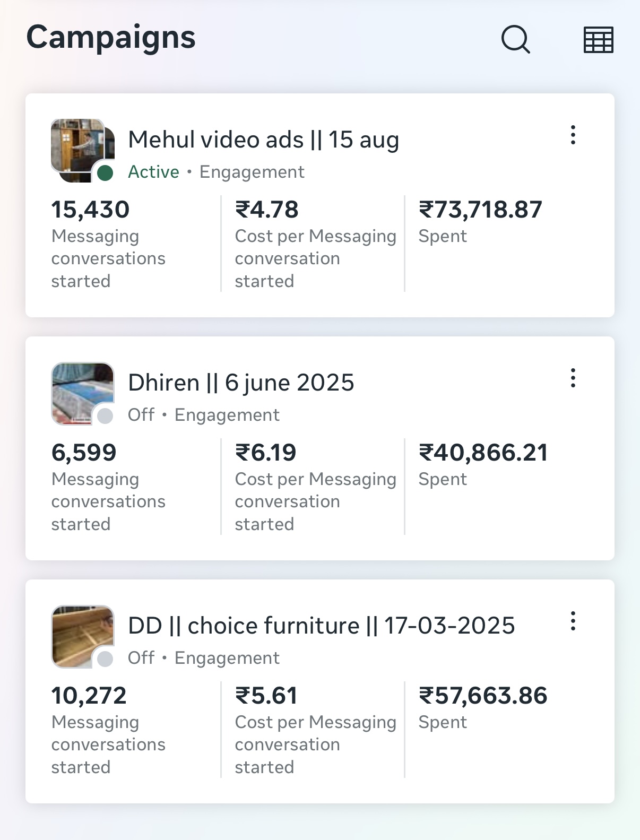Open options menu for Dhiren campaign
The image size is (640, 840).
click(x=573, y=378)
